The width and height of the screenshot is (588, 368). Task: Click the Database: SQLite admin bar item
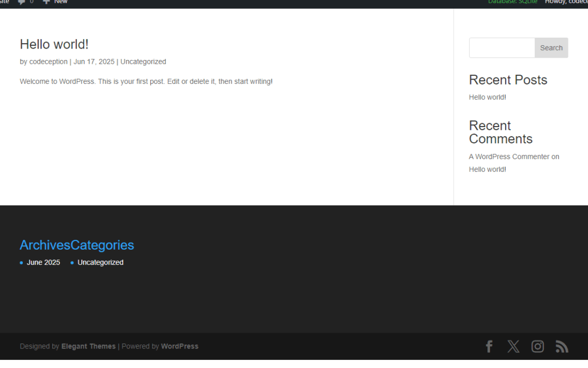tap(513, 2)
